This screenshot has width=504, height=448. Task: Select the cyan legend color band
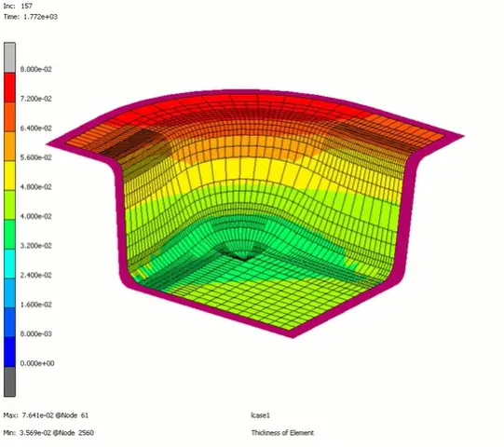[x=9, y=264]
